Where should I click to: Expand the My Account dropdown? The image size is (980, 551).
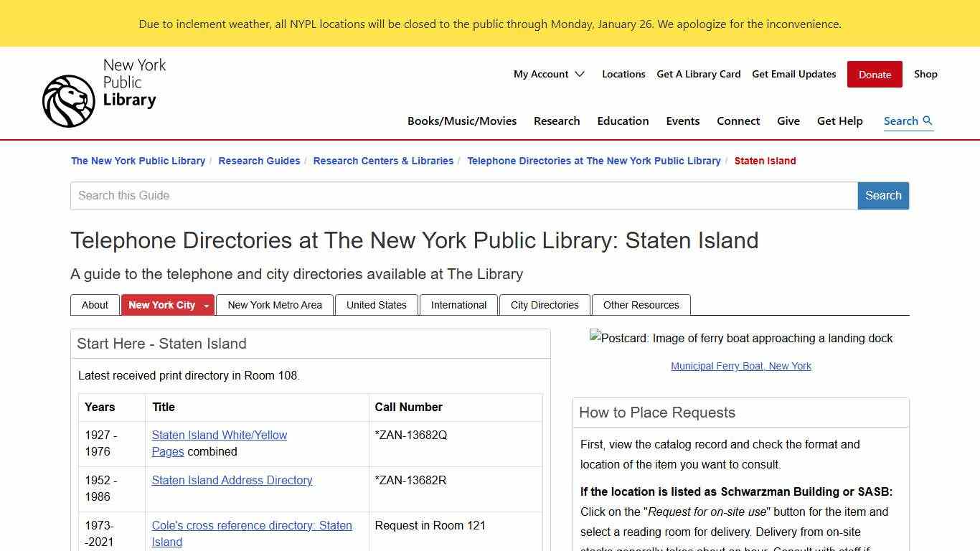click(549, 74)
